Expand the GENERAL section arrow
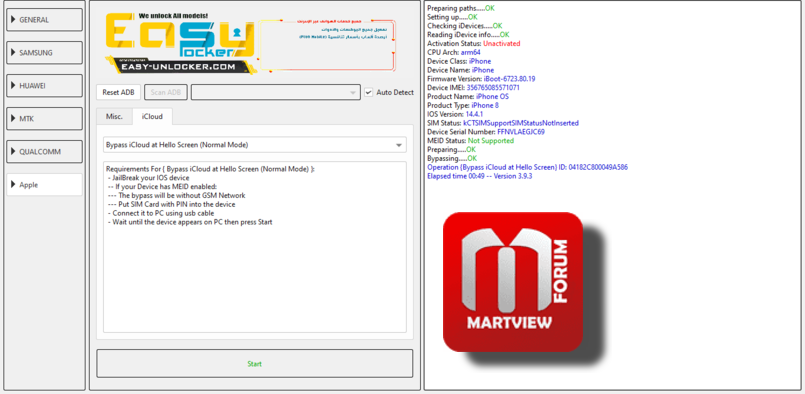The width and height of the screenshot is (805, 394). pos(13,20)
